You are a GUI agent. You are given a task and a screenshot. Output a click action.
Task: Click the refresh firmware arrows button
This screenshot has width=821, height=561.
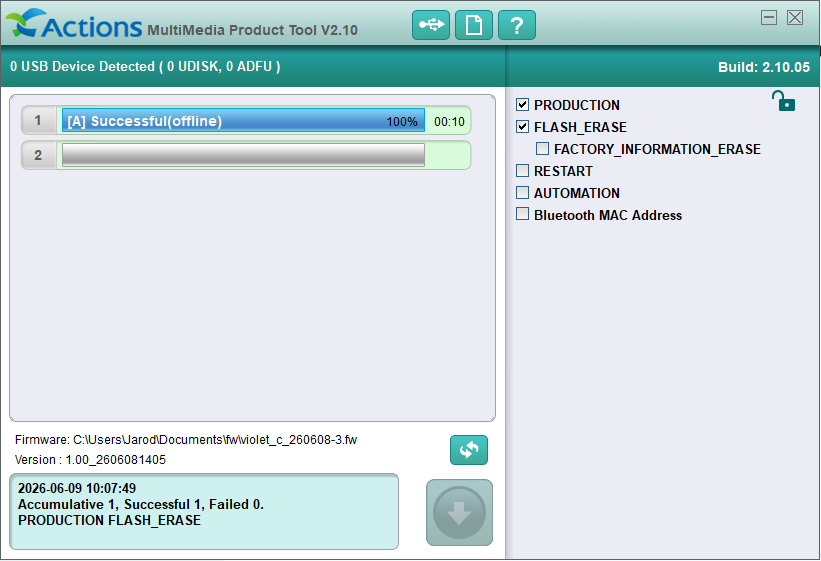[469, 450]
